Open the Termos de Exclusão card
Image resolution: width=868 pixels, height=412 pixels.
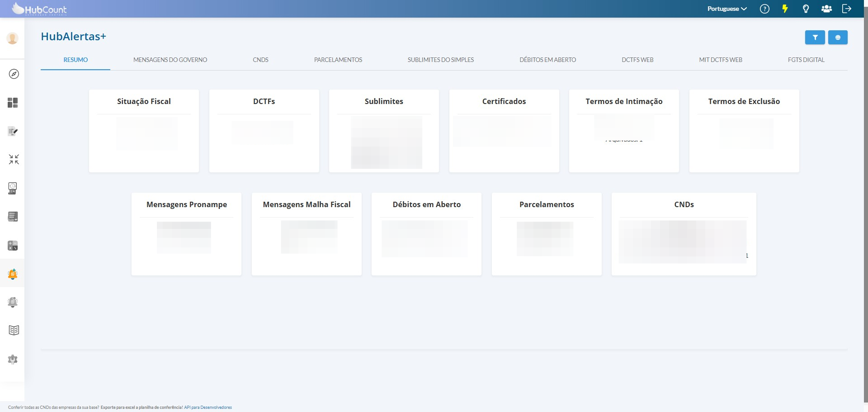[744, 131]
